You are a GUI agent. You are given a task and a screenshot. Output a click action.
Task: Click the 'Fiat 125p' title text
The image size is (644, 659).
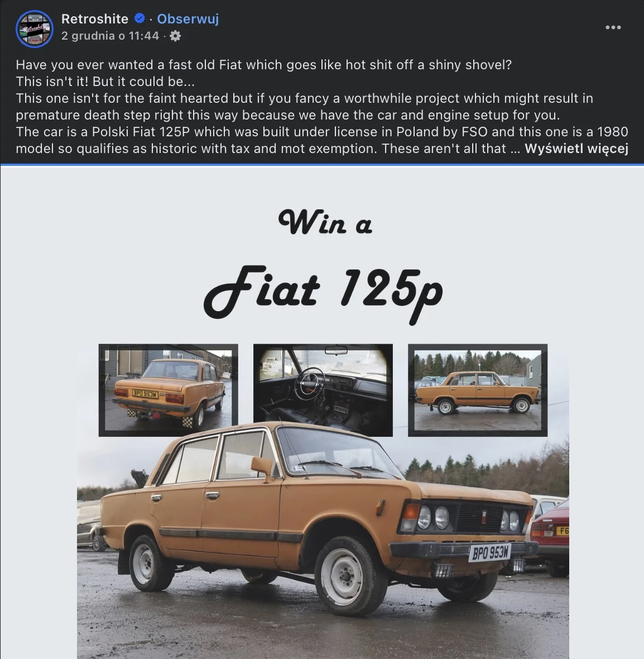323,292
